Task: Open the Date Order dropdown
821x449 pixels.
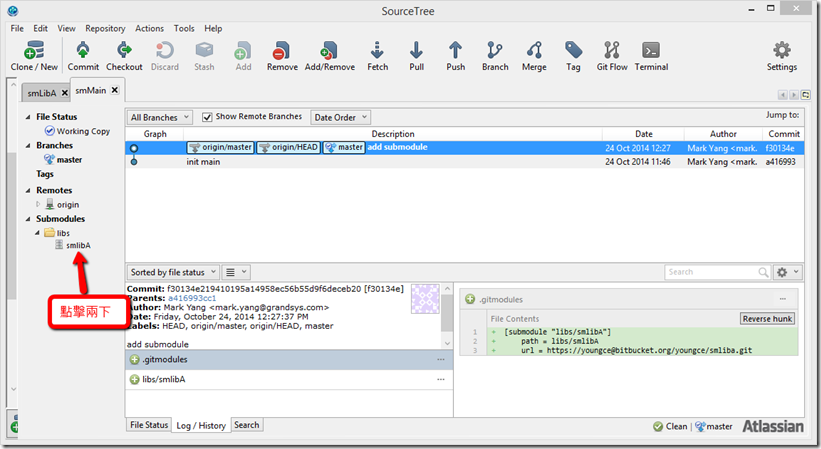Action: tap(340, 117)
